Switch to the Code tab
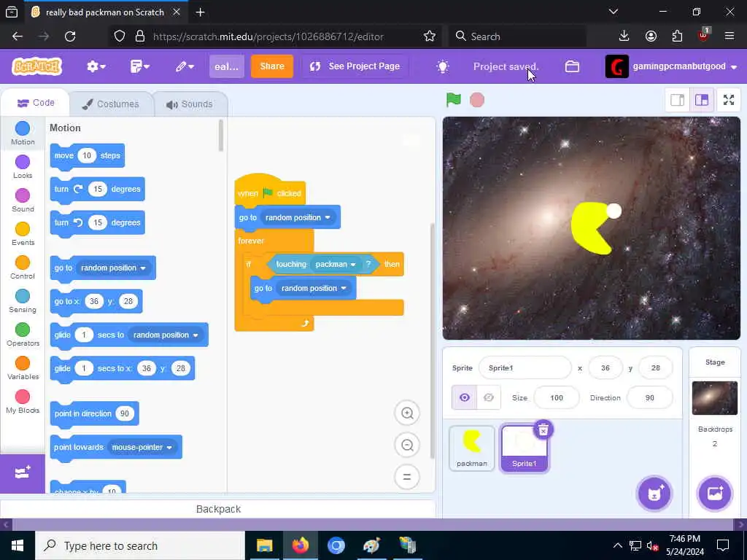Screen dimensions: 747x560 point(36,103)
